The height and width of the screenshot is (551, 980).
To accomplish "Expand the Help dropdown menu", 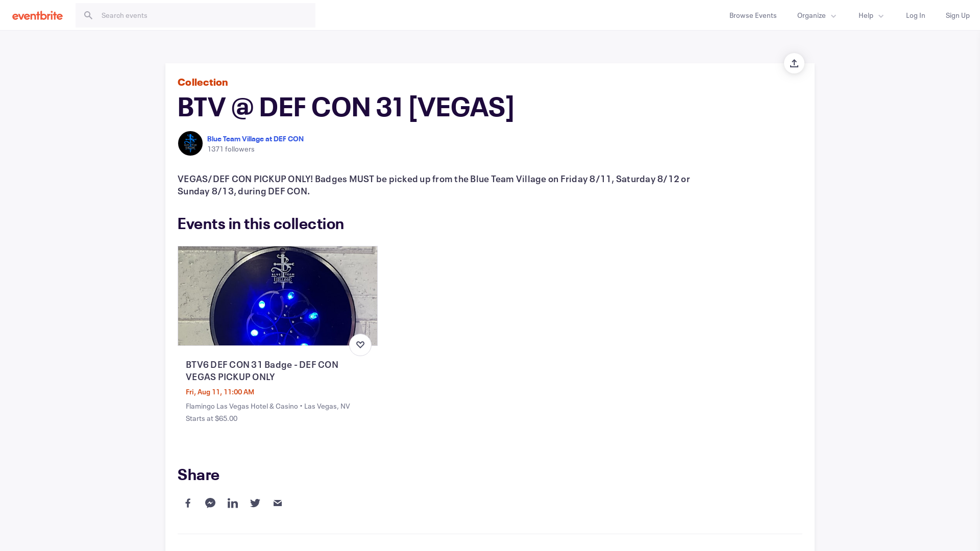I will 870,15.
